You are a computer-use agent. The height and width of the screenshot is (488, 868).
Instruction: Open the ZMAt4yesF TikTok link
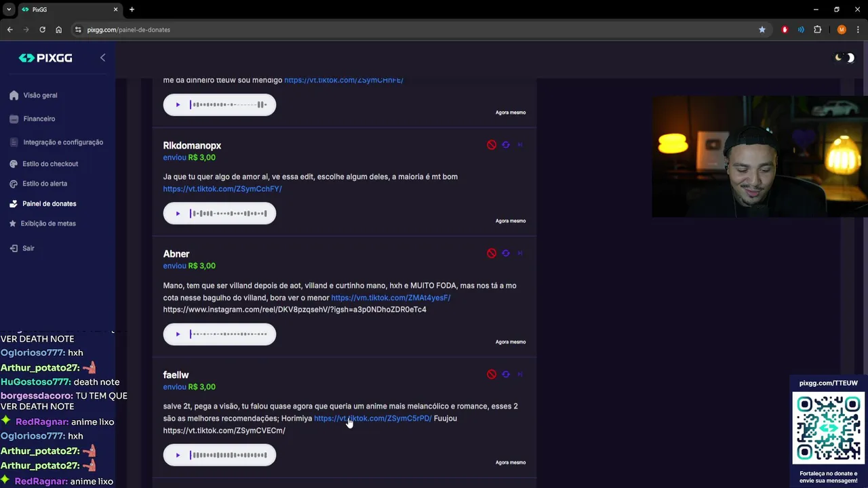[x=391, y=298]
